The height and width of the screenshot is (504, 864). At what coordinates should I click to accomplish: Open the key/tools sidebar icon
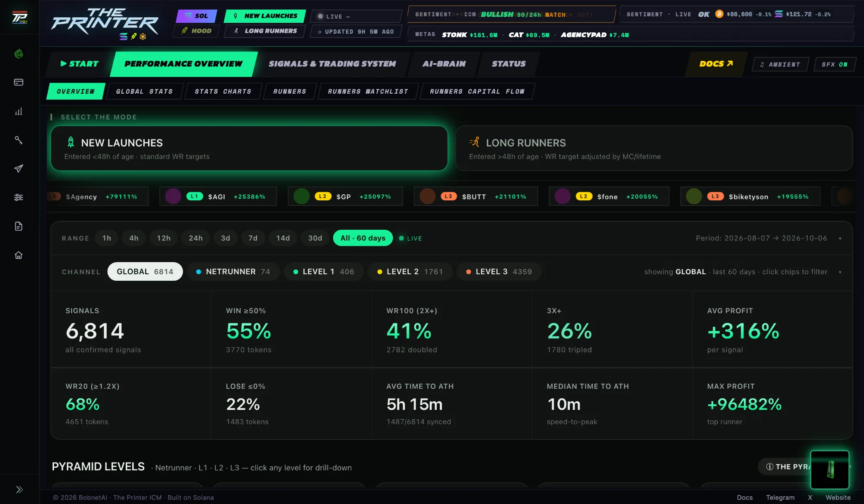click(19, 140)
